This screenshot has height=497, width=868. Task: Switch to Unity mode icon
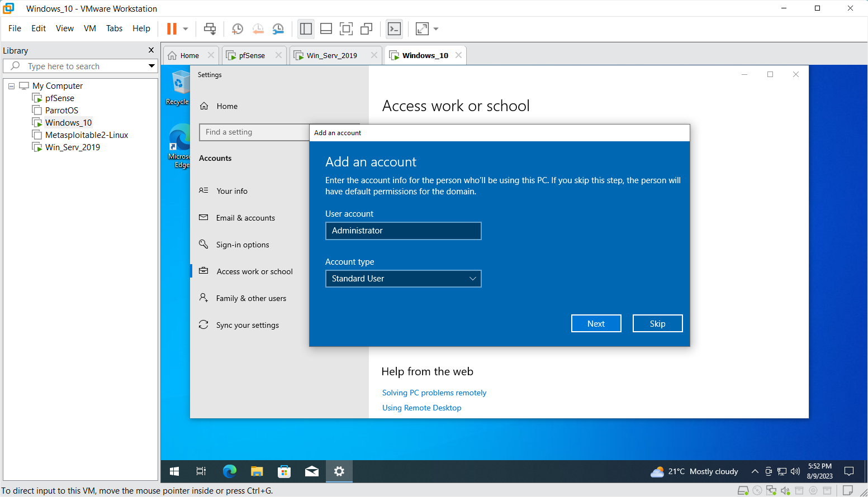point(366,28)
